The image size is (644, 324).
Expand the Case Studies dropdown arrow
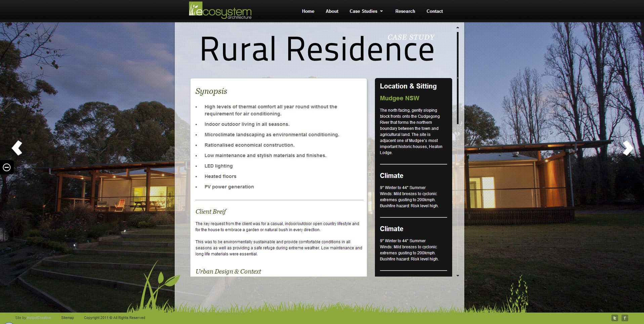[x=381, y=11]
